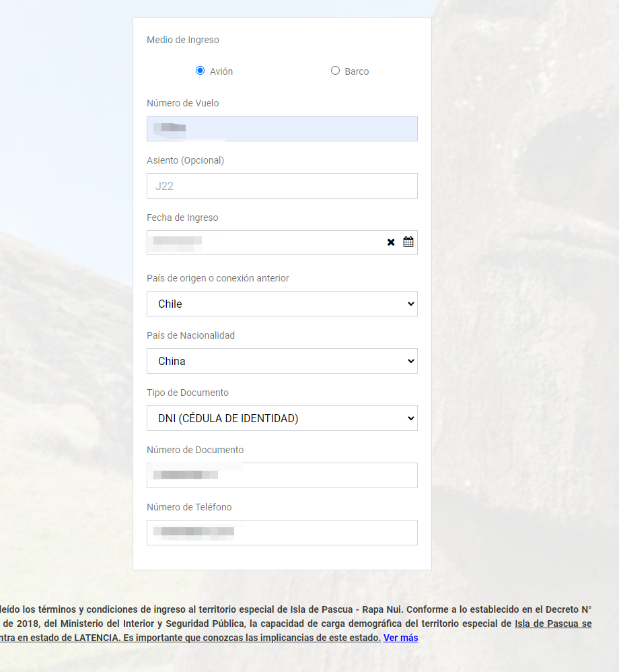Edit the Número de Documento field
619x672 pixels.
pyautogui.click(x=282, y=475)
